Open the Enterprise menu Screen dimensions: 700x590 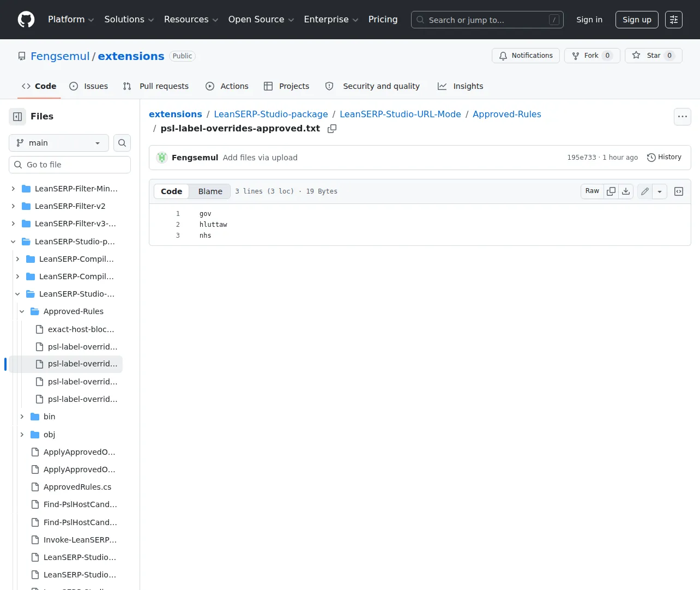pyautogui.click(x=331, y=20)
